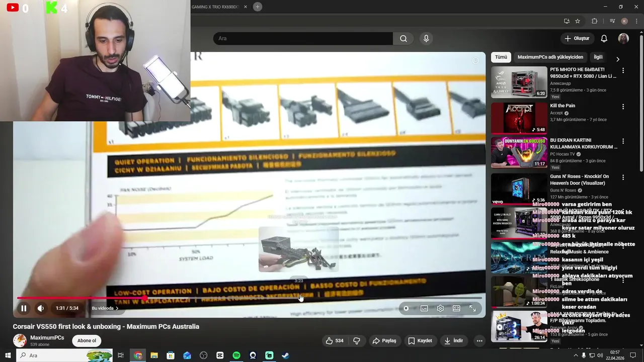This screenshot has width=644, height=362.
Task: Click Windows taskbar search box
Action: click(x=64, y=355)
